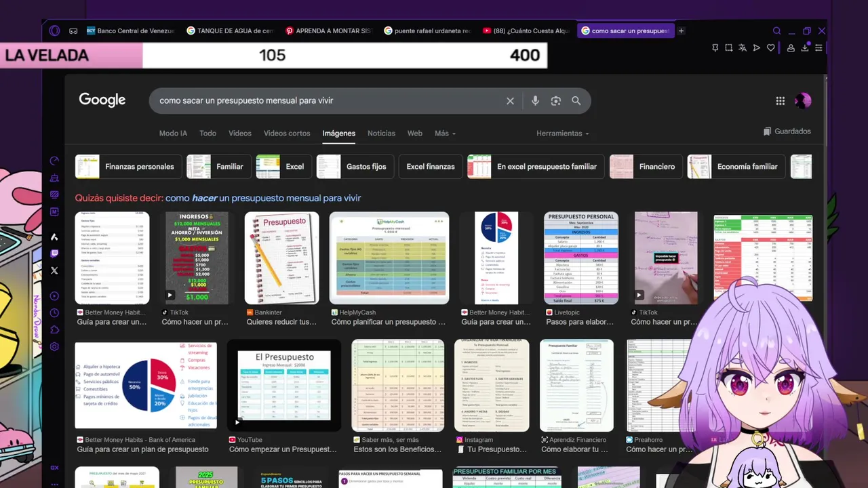This screenshot has width=868, height=488.
Task: Open the tab search magnifier icon
Action: [777, 30]
